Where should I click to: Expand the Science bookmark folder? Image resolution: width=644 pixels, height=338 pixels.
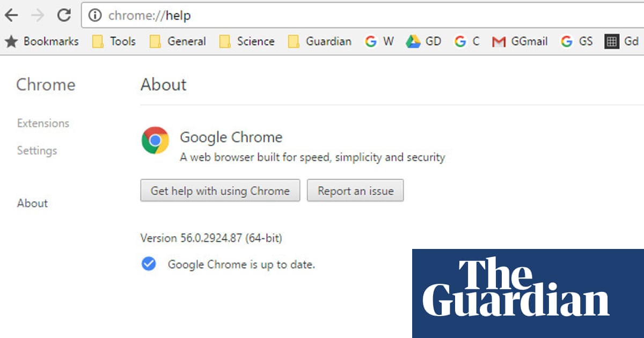[x=247, y=42]
